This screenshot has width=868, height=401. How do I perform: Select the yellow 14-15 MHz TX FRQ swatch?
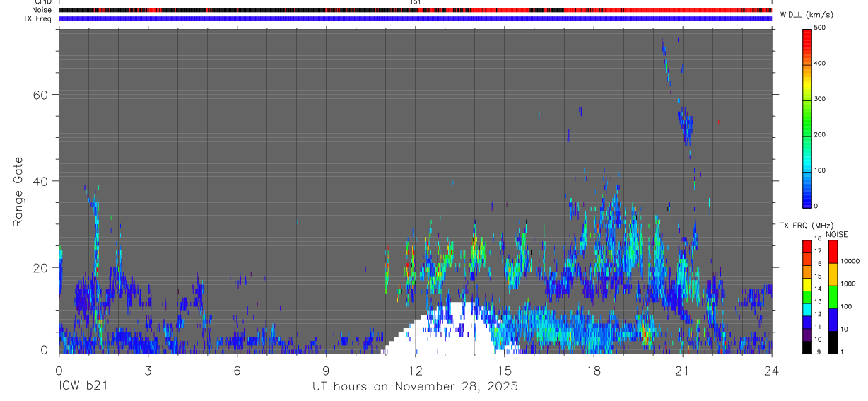tap(807, 284)
